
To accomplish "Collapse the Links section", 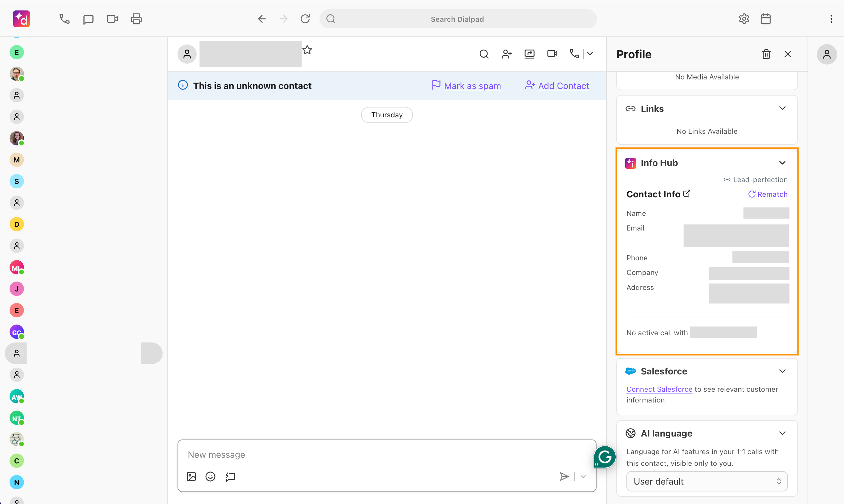I will tap(782, 108).
